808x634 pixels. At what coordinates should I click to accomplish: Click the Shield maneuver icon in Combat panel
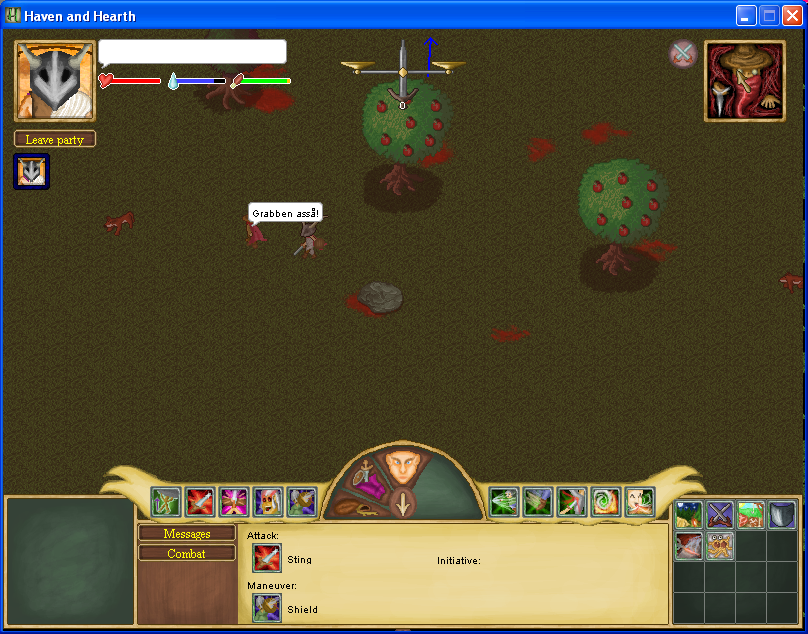[267, 608]
